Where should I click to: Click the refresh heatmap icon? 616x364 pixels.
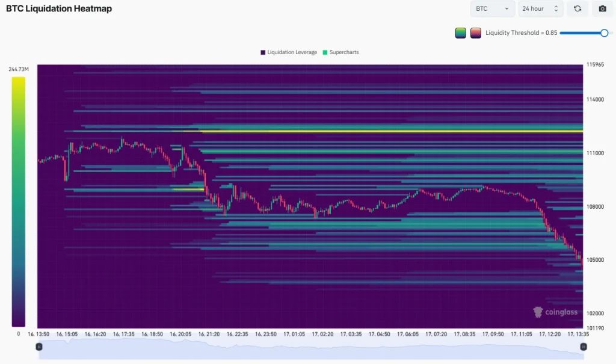click(577, 9)
